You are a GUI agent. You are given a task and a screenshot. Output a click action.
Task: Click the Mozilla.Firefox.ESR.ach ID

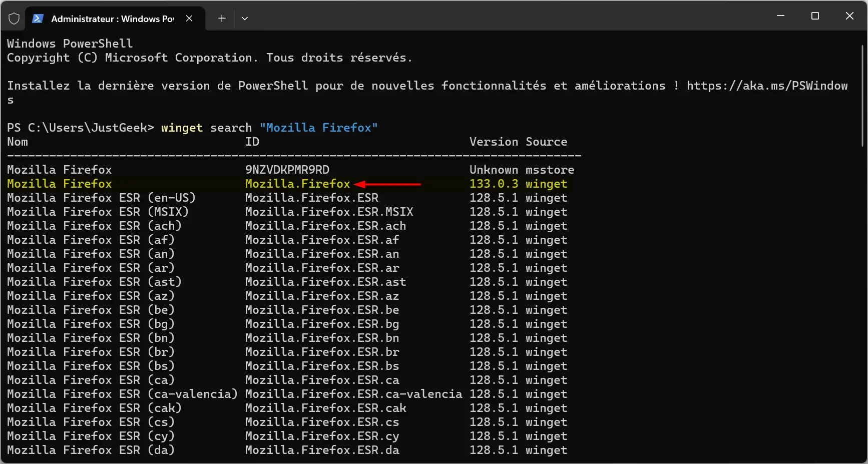coord(326,226)
